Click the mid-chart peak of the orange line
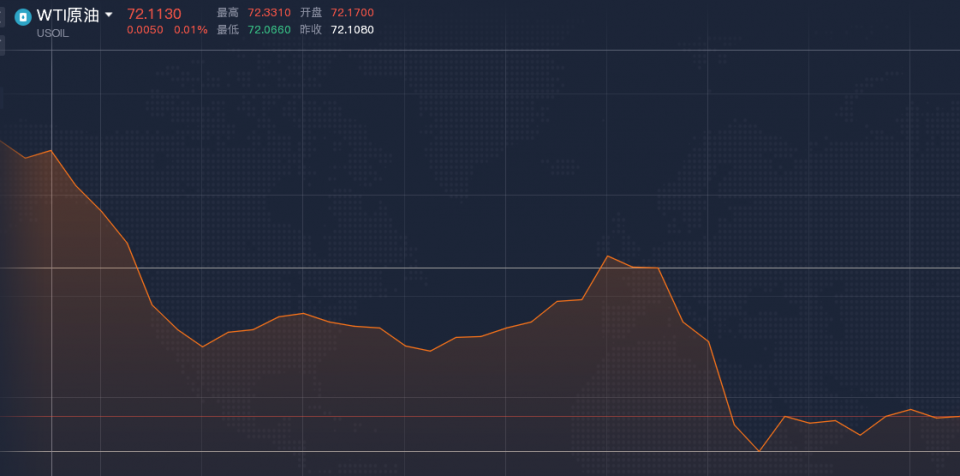Screen dimensions: 960x476 [607, 256]
